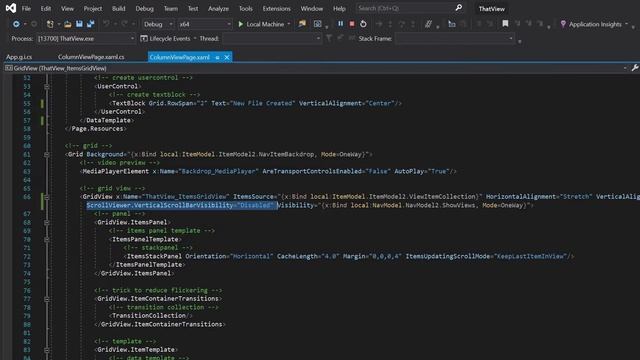Screen dimensions: 640x360
Task: Collapse ItemsPanelTemplate on line 70
Action: [x=47, y=239]
